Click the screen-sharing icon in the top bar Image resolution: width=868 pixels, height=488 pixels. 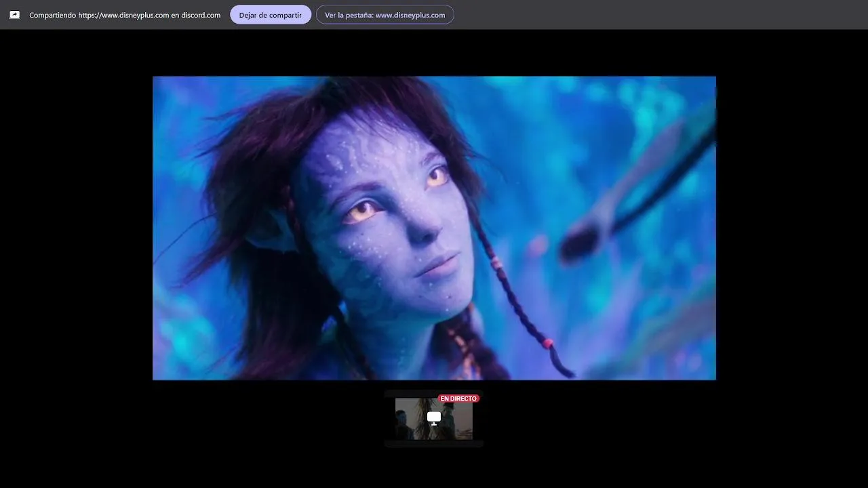14,15
